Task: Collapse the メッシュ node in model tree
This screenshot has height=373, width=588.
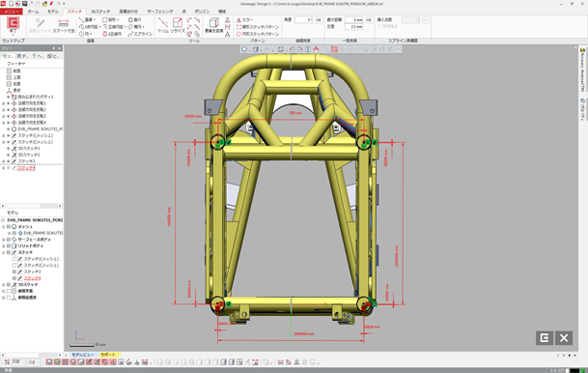Action: coord(3,227)
